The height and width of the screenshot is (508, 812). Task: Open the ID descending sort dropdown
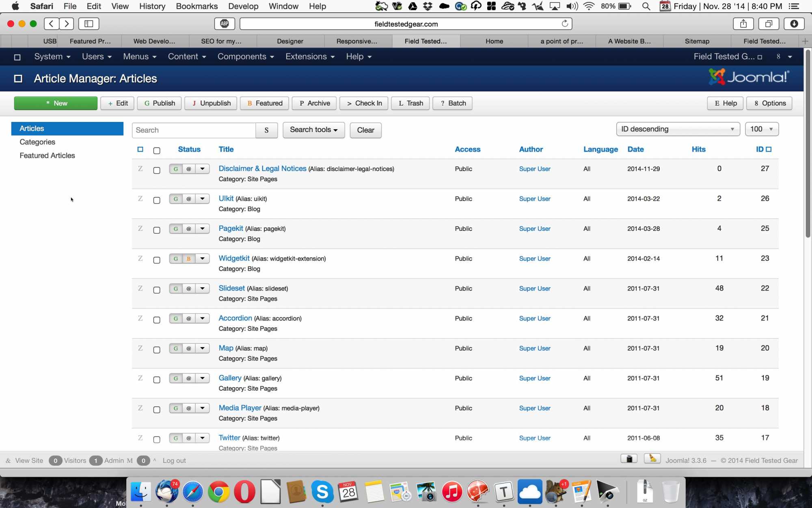677,129
